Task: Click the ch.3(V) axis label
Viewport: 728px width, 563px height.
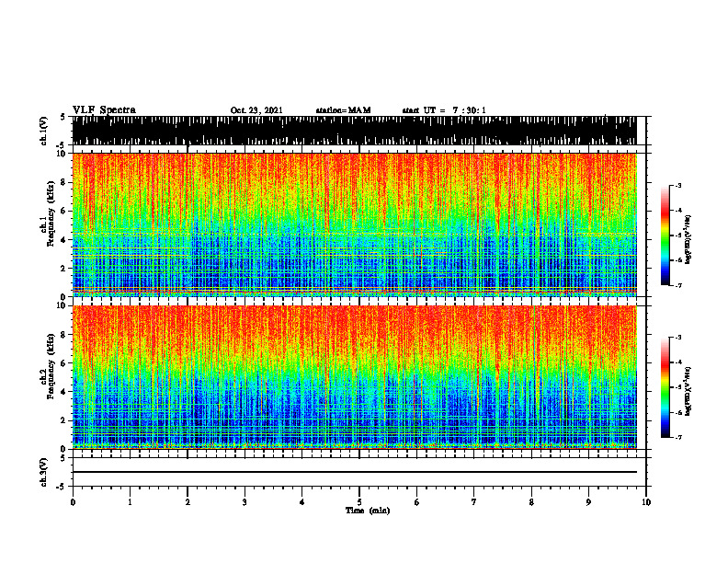Action: (x=44, y=472)
